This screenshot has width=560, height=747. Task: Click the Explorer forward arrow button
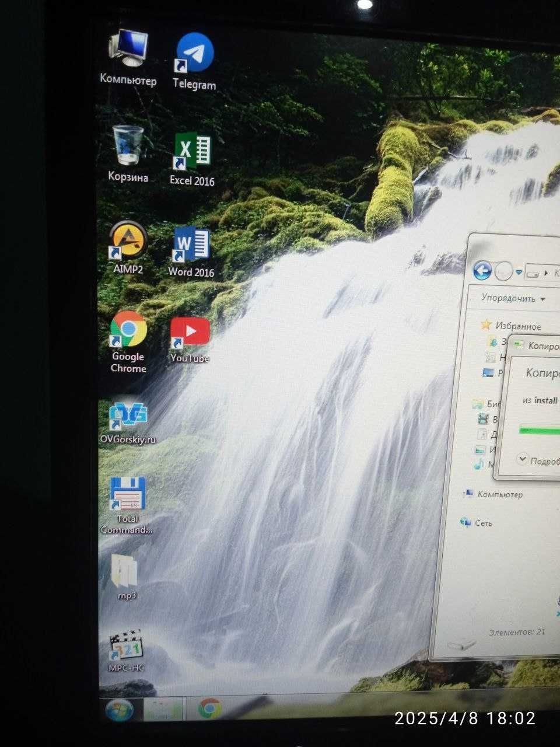tap(503, 271)
